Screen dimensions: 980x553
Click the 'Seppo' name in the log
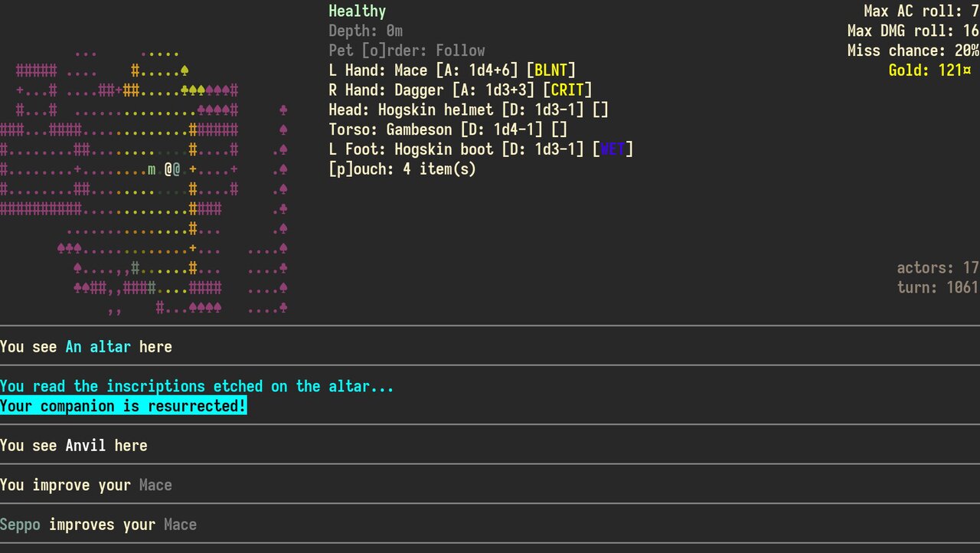point(21,525)
